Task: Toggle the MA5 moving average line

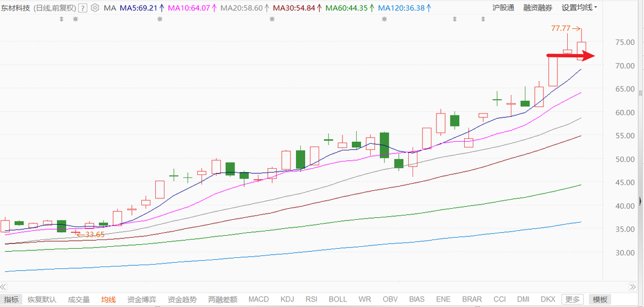Action: (x=142, y=7)
